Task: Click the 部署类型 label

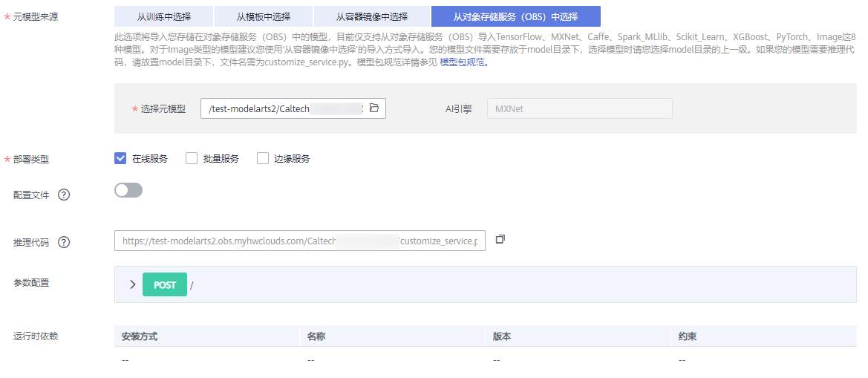Action: click(30, 160)
